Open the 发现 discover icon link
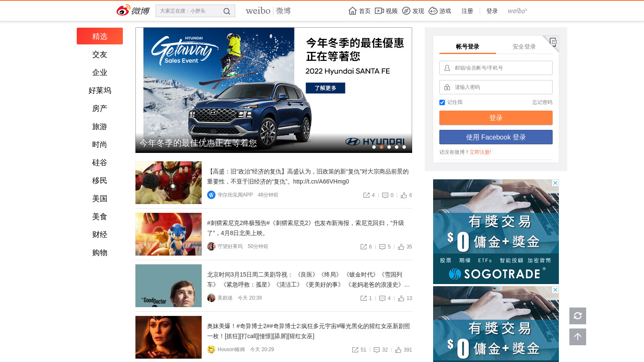 [x=413, y=11]
